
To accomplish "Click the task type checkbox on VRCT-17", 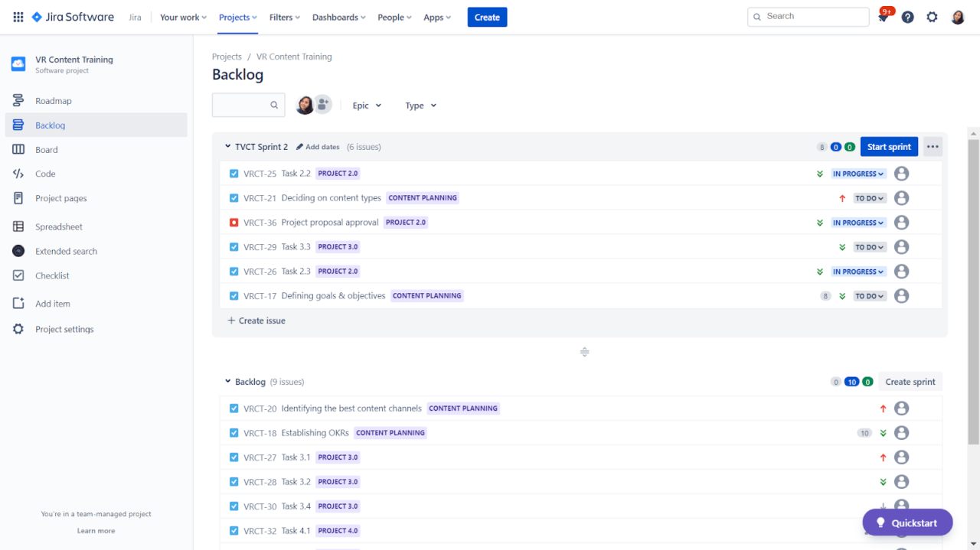I will click(234, 295).
